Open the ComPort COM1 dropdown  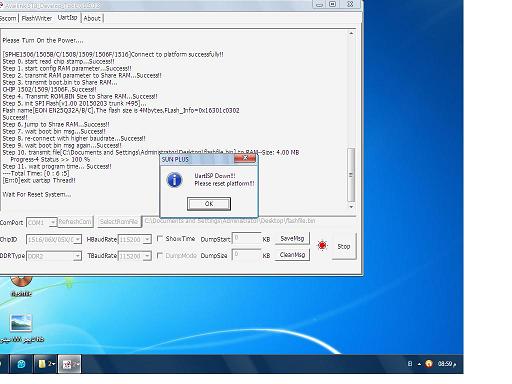pyautogui.click(x=41, y=222)
